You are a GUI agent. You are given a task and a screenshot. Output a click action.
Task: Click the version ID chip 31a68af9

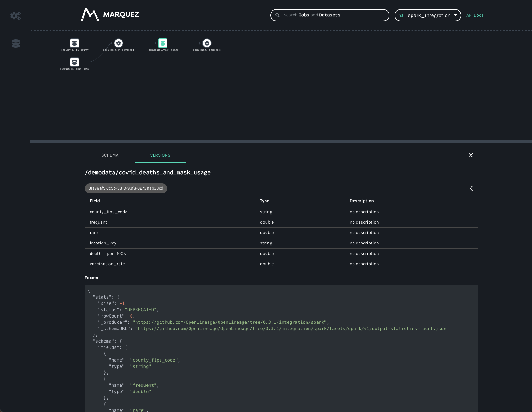tap(126, 188)
